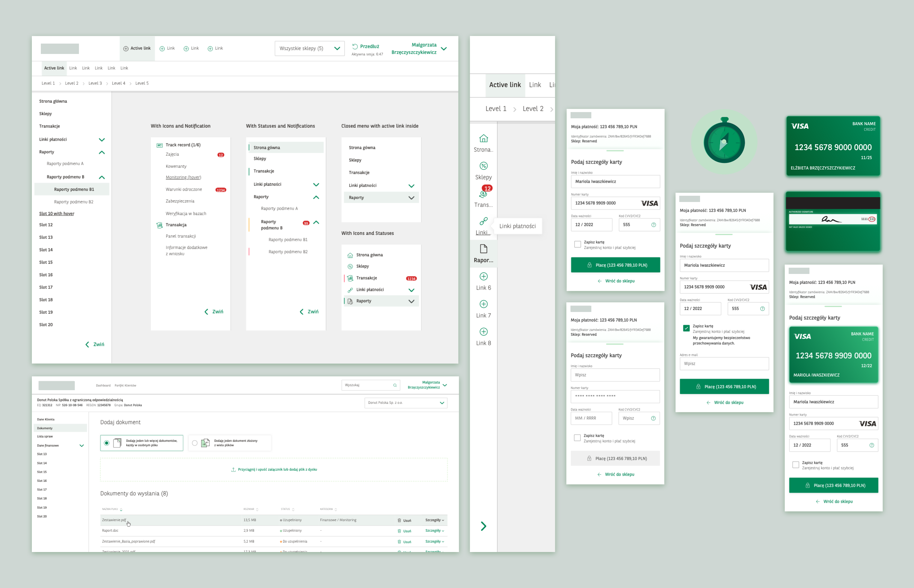Click the search magnifier in Wyszukaj field
Viewport: 914px width, 588px height.
tap(395, 385)
